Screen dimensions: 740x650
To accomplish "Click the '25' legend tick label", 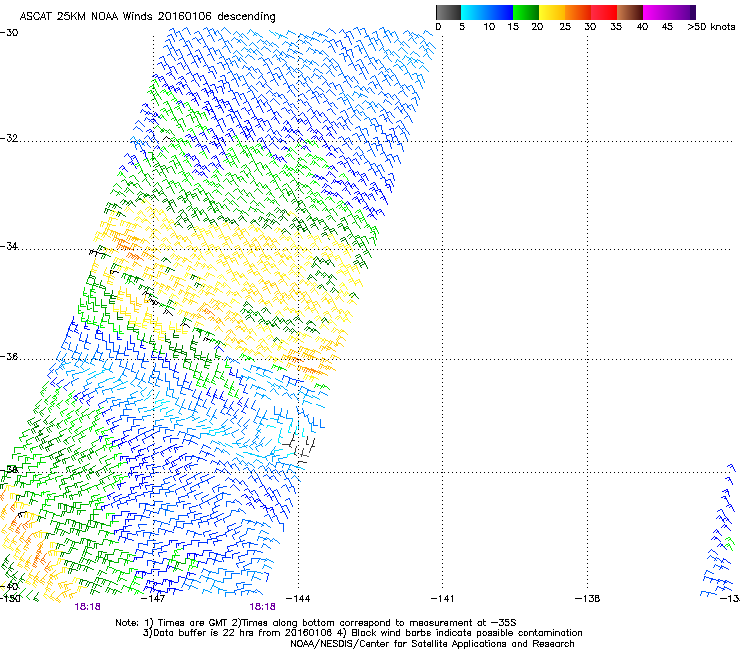I will click(x=565, y=27).
